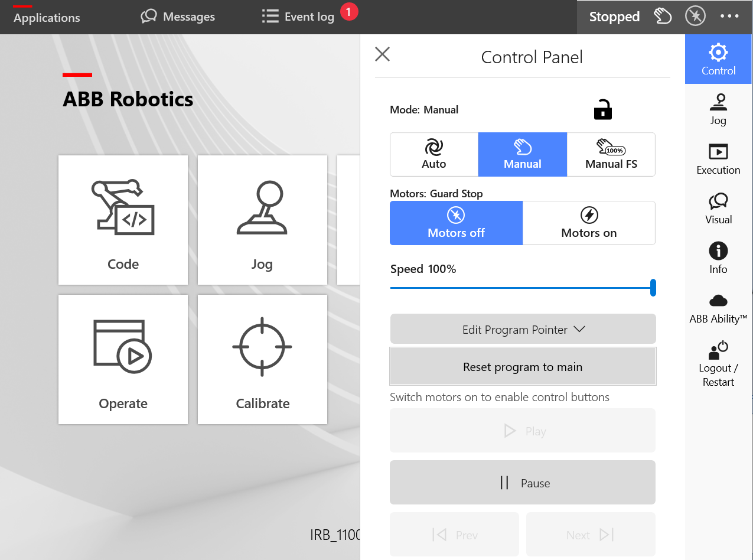
Task: Turn motors on
Action: 589,223
